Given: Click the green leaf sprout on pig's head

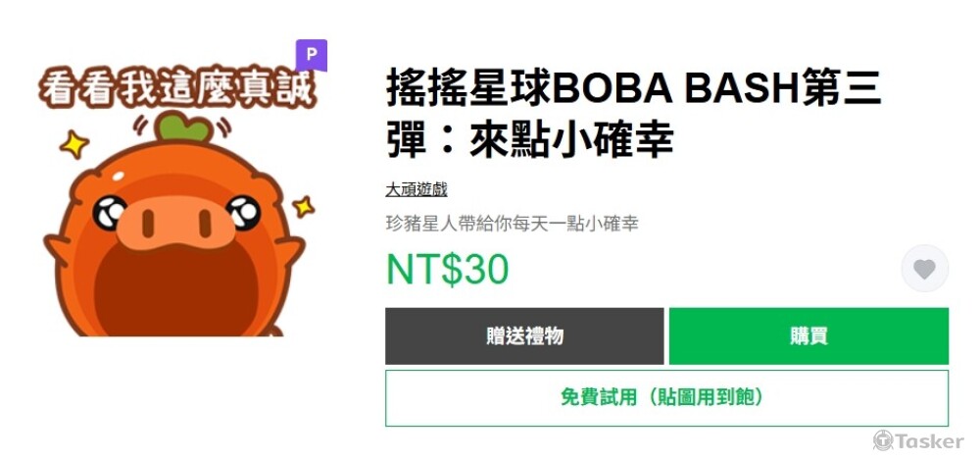Looking at the screenshot, I should pyautogui.click(x=182, y=127).
